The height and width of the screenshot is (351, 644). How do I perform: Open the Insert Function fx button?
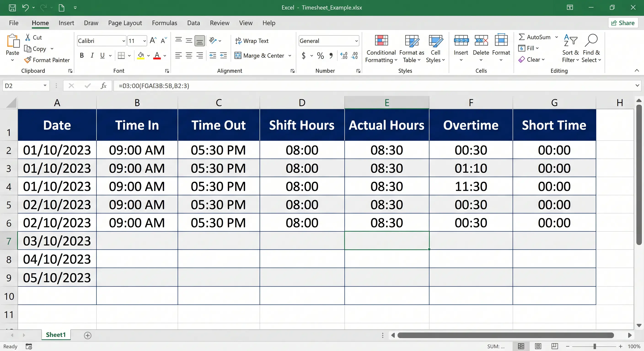[x=104, y=86]
